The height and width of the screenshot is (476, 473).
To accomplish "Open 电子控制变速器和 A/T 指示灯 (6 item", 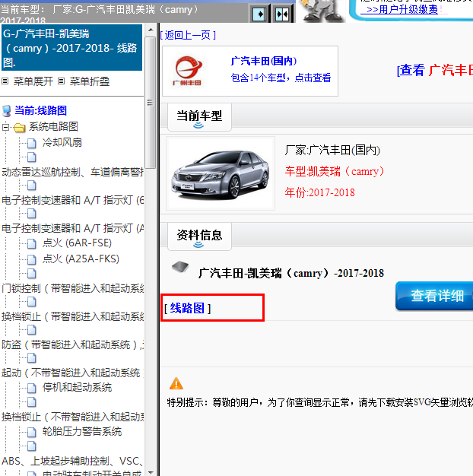I will coord(72,200).
